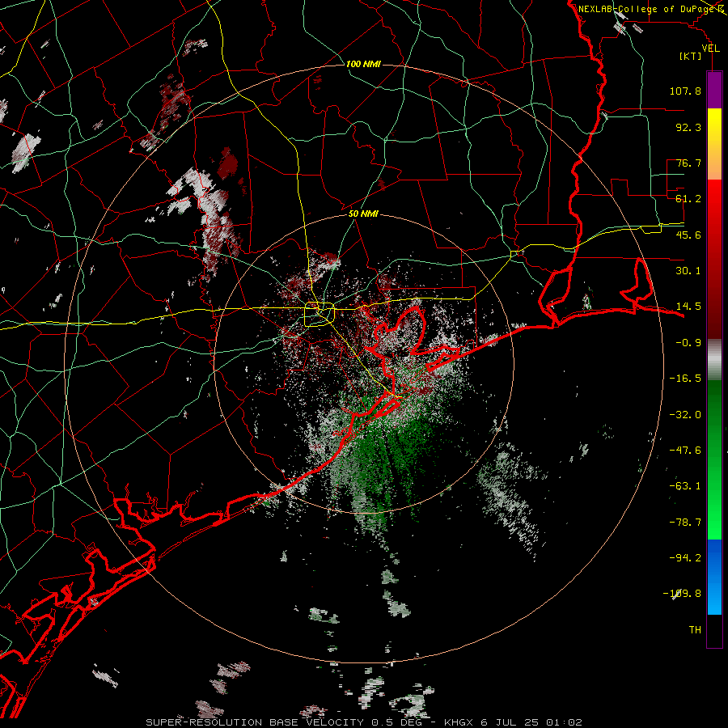Select the -0.9 legend value
The height and width of the screenshot is (728, 728).
(688, 343)
